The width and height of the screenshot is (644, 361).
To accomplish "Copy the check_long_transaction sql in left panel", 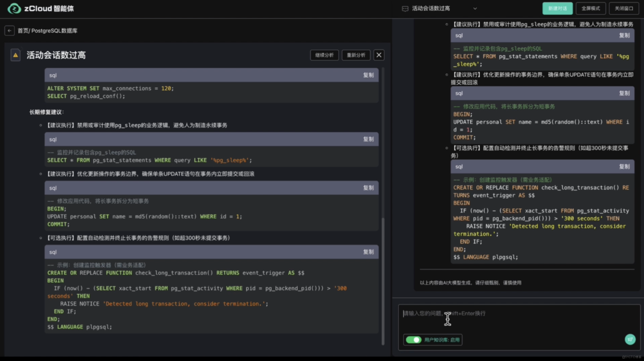I will [368, 252].
